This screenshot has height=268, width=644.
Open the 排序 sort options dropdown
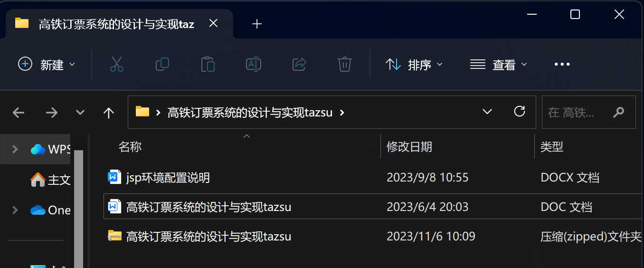(x=414, y=64)
